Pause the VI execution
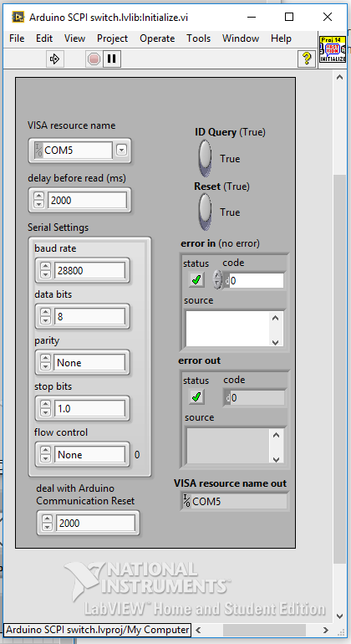Image resolution: width=351 pixels, height=644 pixels. pyautogui.click(x=111, y=59)
